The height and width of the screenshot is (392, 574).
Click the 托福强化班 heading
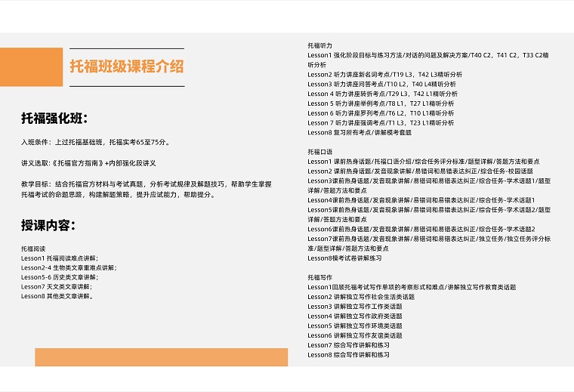[54, 119]
